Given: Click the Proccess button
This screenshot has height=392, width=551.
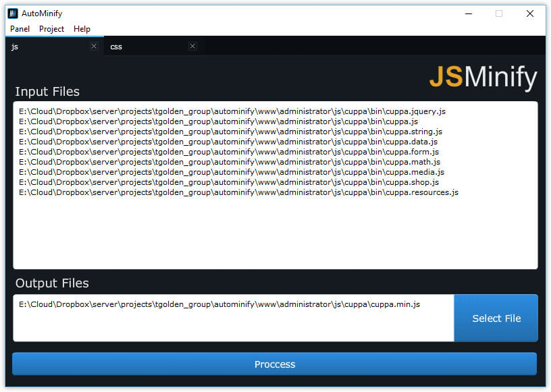Looking at the screenshot, I should click(274, 364).
